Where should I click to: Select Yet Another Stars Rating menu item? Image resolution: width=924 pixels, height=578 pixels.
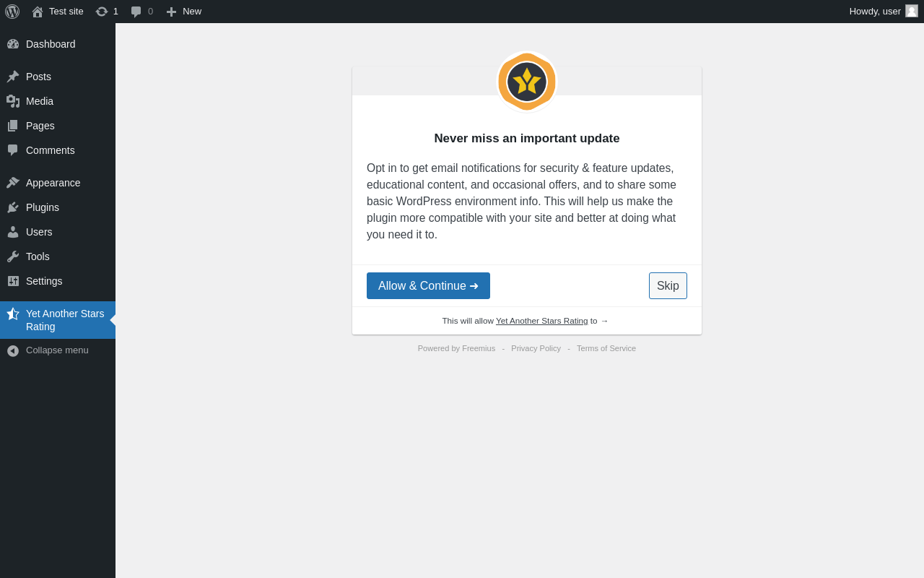click(58, 320)
